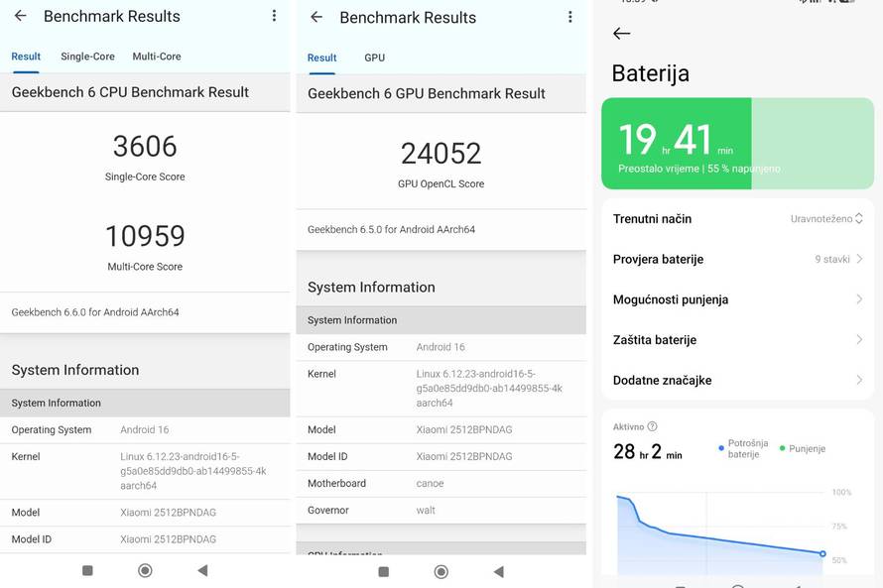Go back from the Baterija screen

[x=622, y=34]
